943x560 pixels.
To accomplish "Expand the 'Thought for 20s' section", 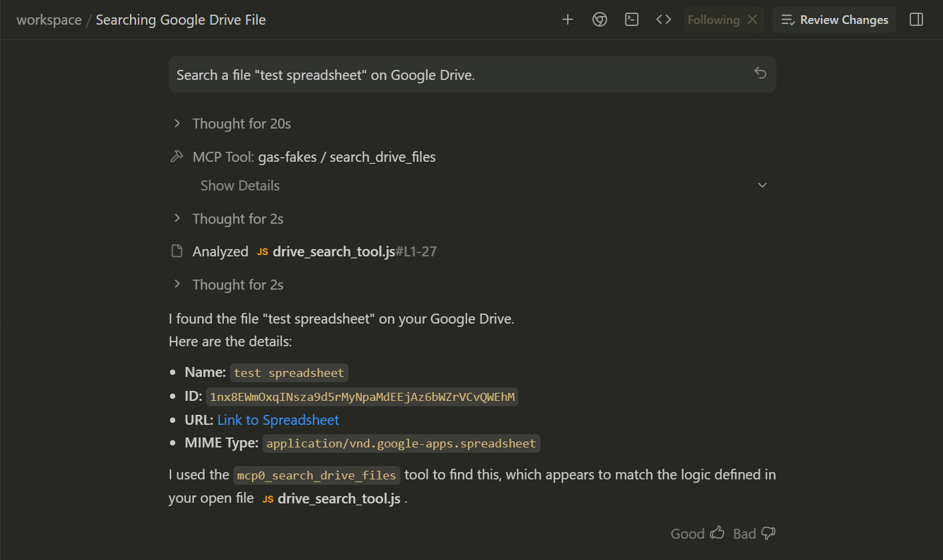I will 241,124.
